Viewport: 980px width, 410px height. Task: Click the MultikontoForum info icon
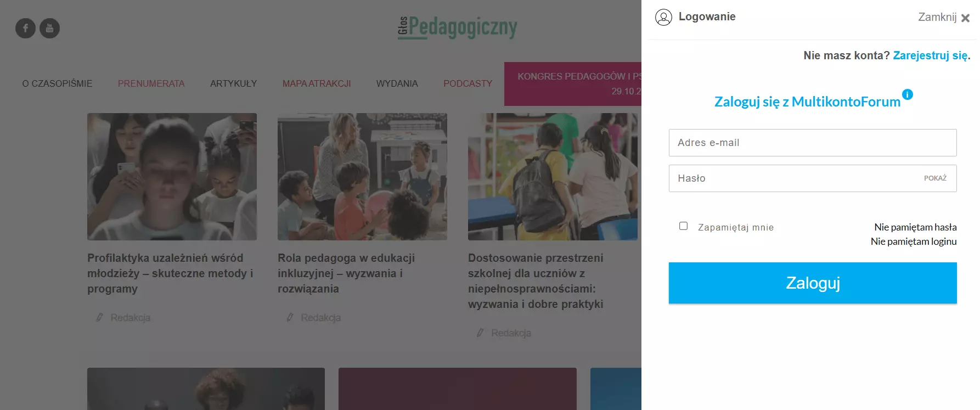(x=908, y=94)
